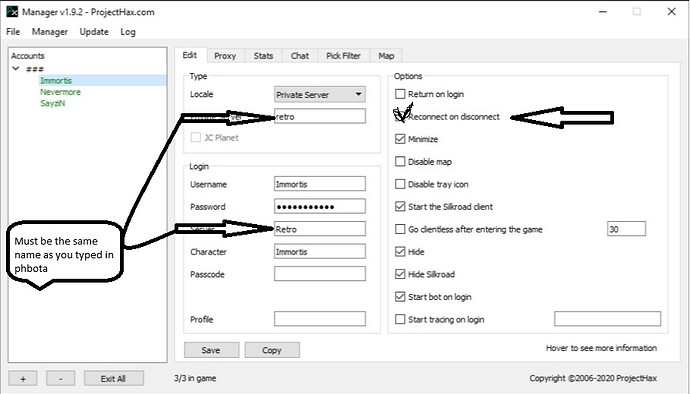Click the clientless delay field showing 30

[626, 229]
